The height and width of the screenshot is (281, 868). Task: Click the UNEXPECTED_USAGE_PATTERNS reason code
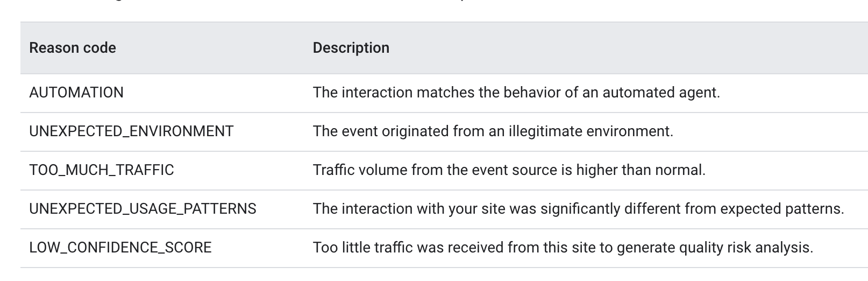[x=143, y=209]
